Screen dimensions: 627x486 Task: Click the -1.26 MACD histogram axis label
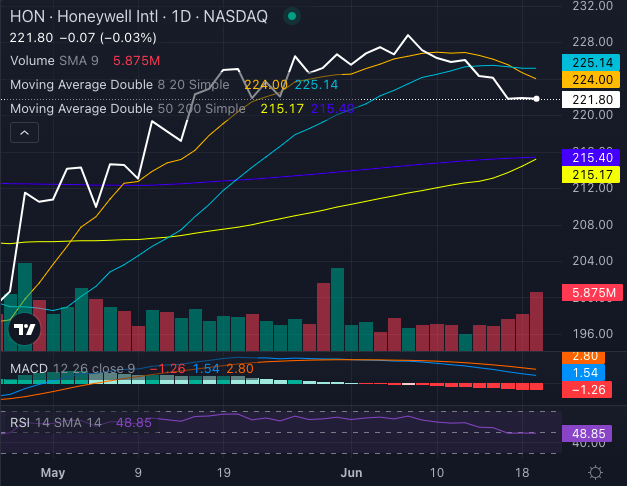[587, 390]
